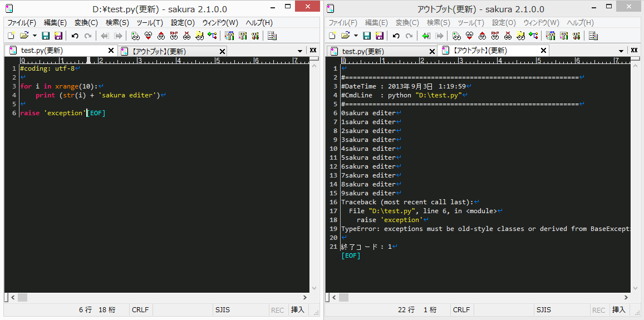Save As icon in test.py window
The height and width of the screenshot is (320, 644).
point(58,36)
